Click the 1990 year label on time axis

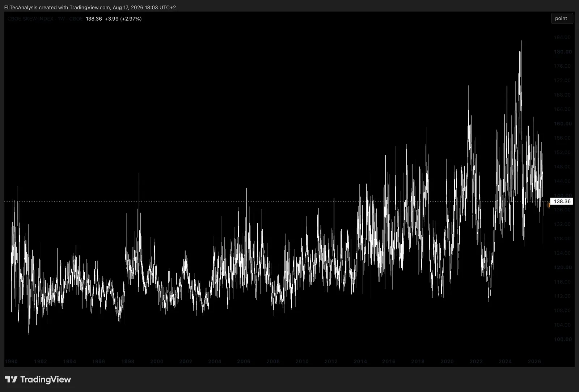11,361
